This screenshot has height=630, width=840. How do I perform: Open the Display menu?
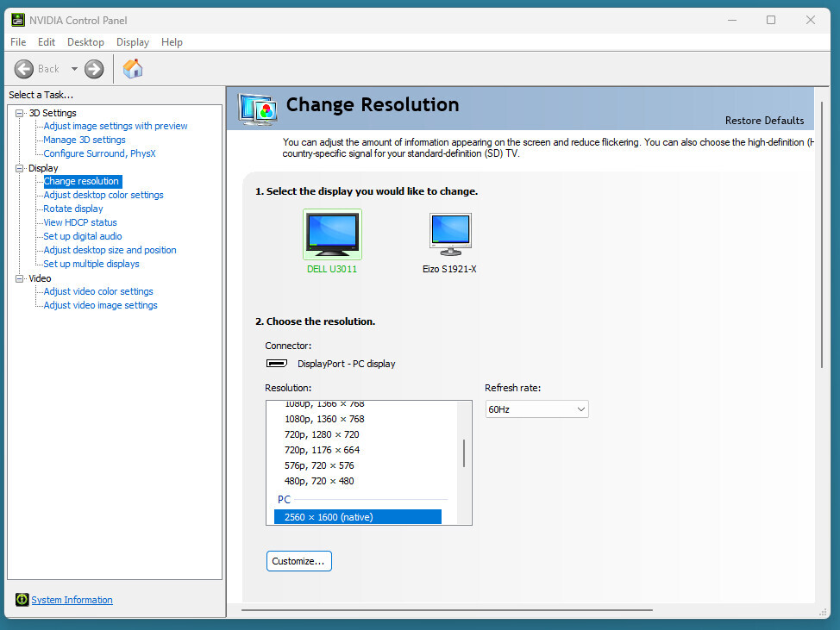click(133, 42)
